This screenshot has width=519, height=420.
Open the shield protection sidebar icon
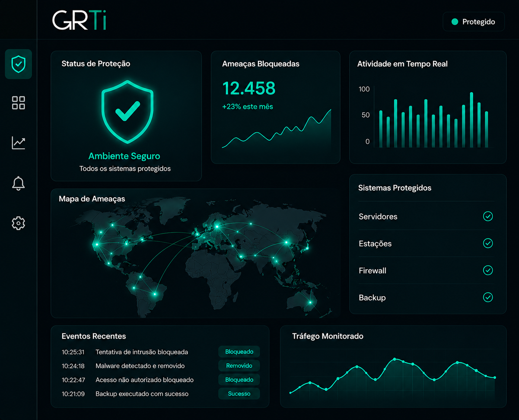tap(18, 64)
